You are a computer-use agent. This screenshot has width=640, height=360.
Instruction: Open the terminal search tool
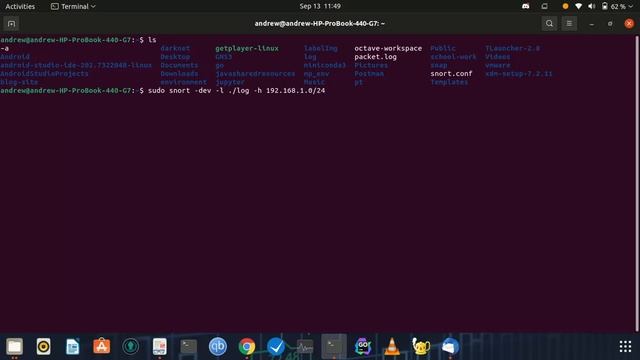click(549, 24)
